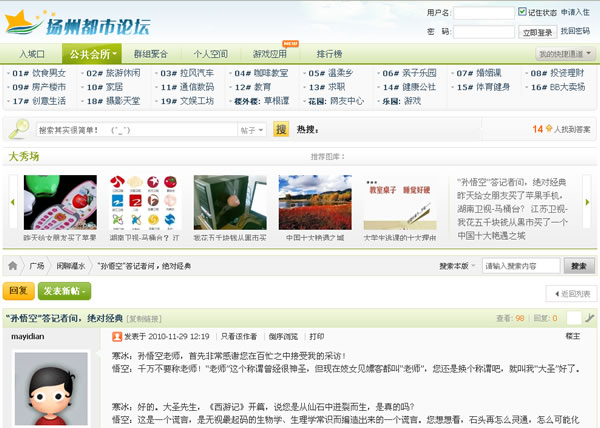
Task: Focus the 用户名 input field
Action: coord(484,13)
